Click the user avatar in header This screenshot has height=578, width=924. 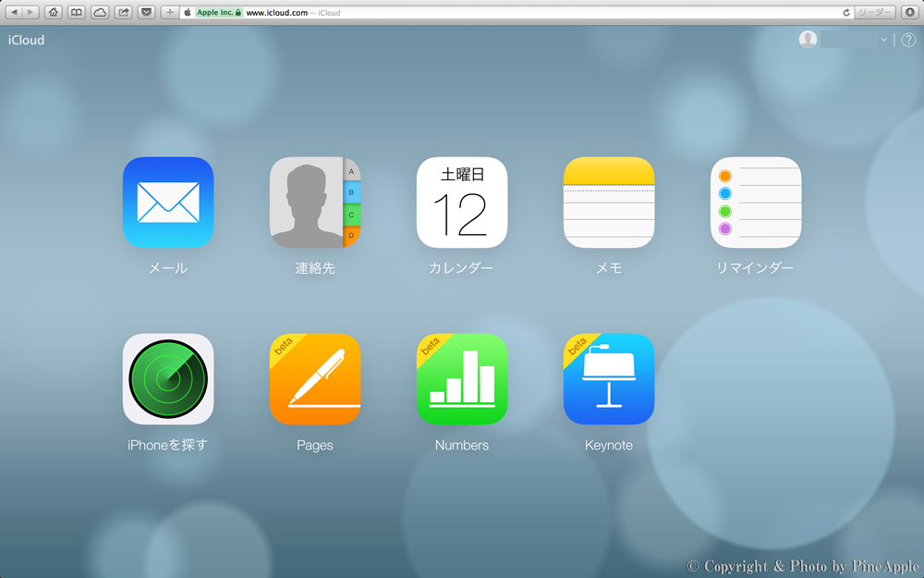[x=808, y=40]
